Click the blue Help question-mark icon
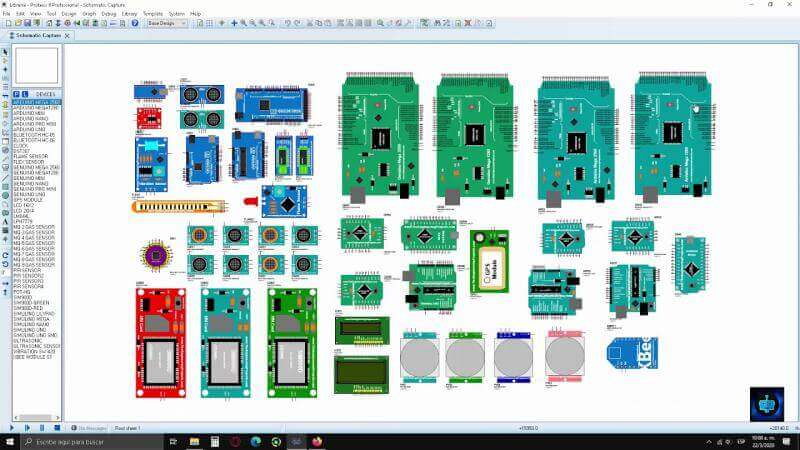Screen dimensions: 800x450 [135, 23]
